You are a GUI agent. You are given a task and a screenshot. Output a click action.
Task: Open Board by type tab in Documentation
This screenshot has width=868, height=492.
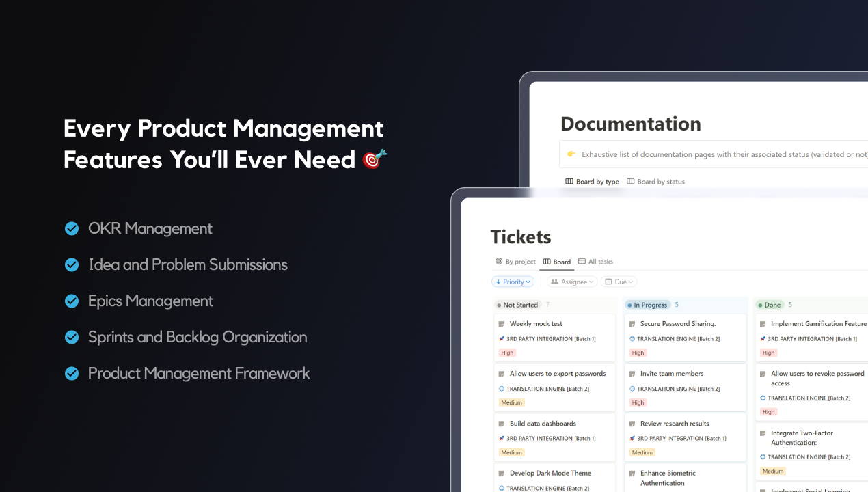pyautogui.click(x=592, y=182)
